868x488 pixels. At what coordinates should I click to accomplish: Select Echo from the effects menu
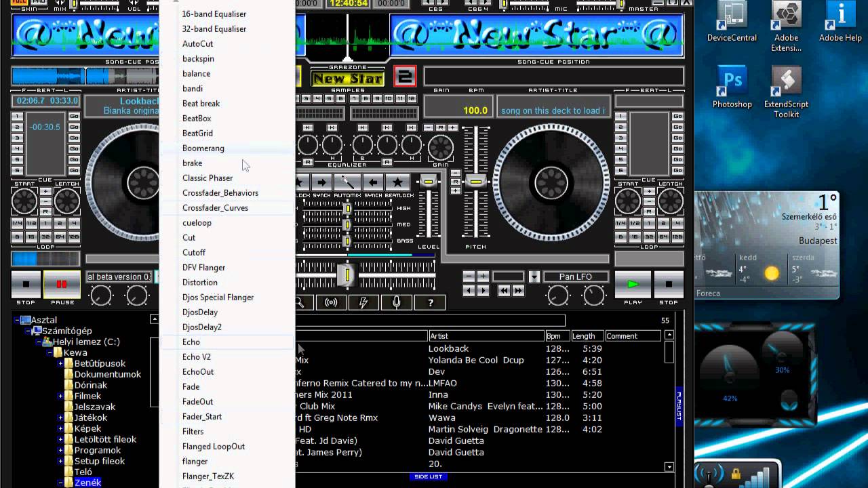click(227, 342)
